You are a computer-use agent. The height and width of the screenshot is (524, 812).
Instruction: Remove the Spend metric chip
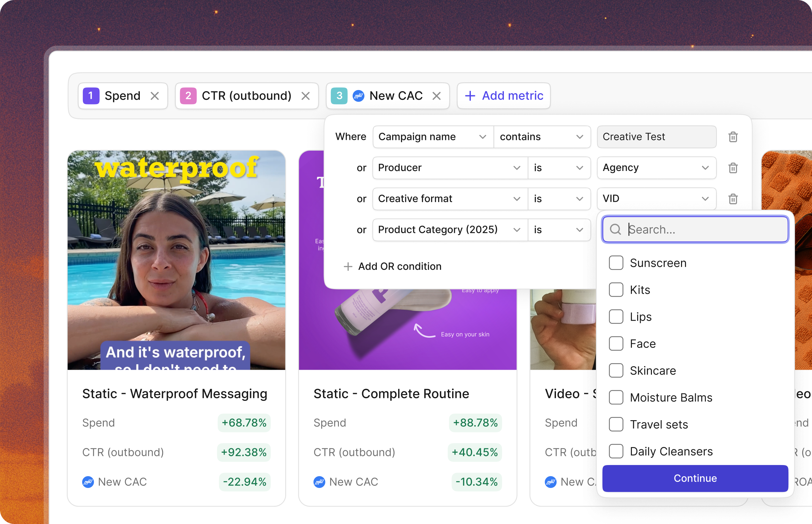click(155, 96)
